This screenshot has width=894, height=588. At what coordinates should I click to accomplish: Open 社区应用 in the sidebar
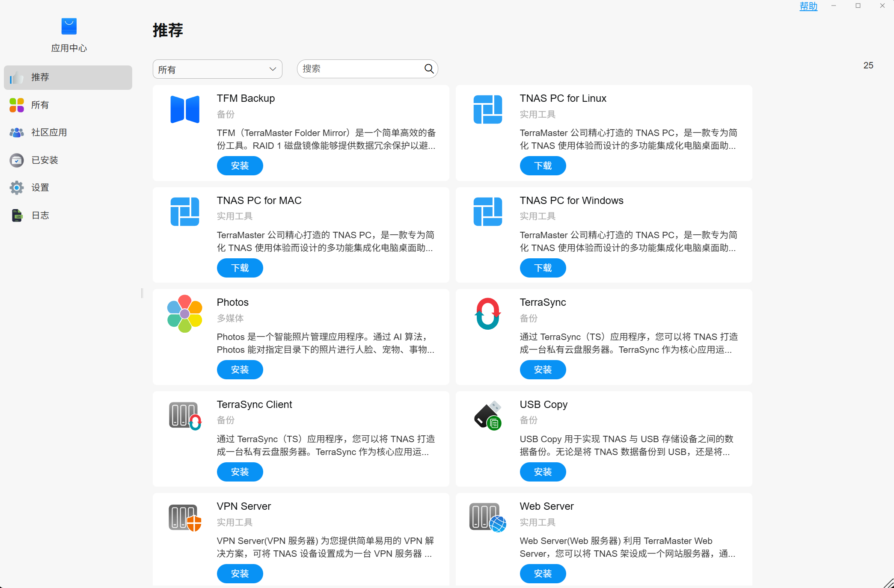(x=49, y=133)
